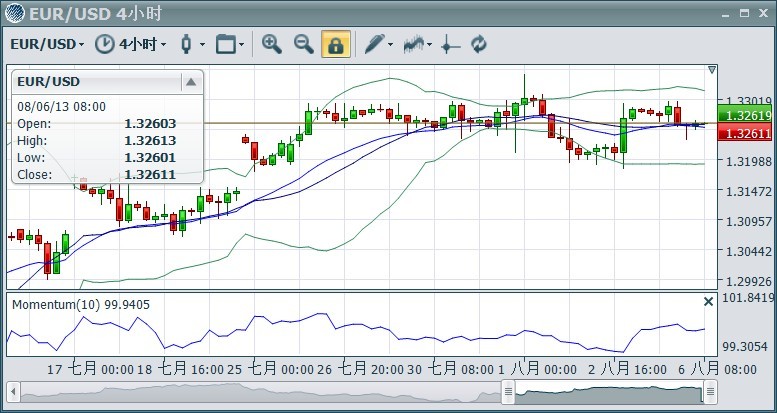Click the application logo in the title bar
This screenshot has height=413, width=777.
pos(15,13)
